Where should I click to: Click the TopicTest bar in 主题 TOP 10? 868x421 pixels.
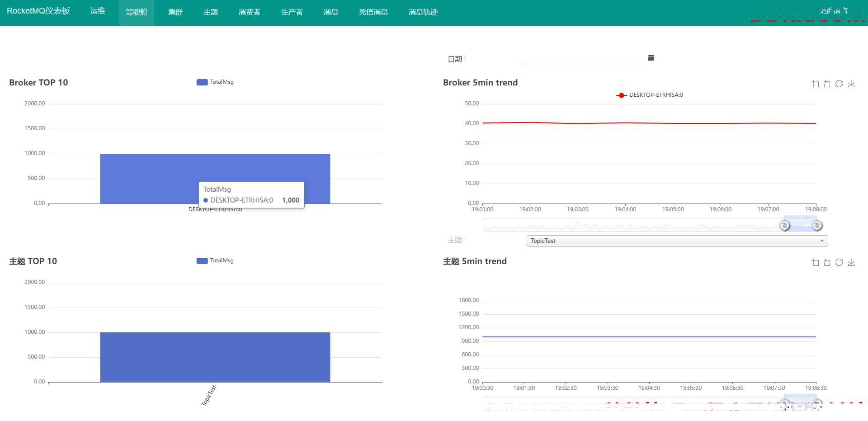tap(215, 357)
